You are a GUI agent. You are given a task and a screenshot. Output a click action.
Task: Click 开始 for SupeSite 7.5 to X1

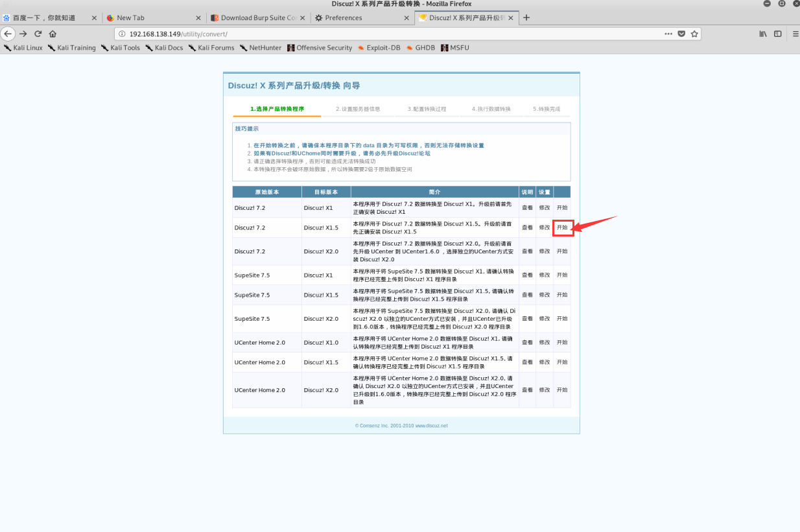click(562, 275)
